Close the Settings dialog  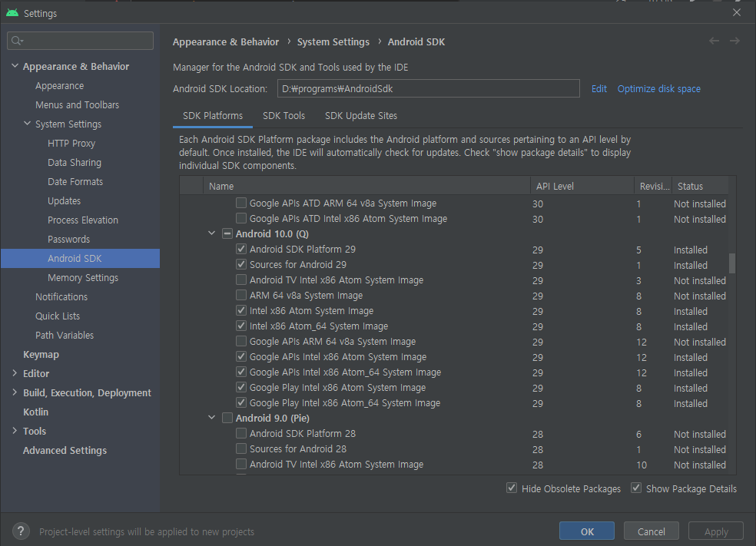pyautogui.click(x=737, y=12)
